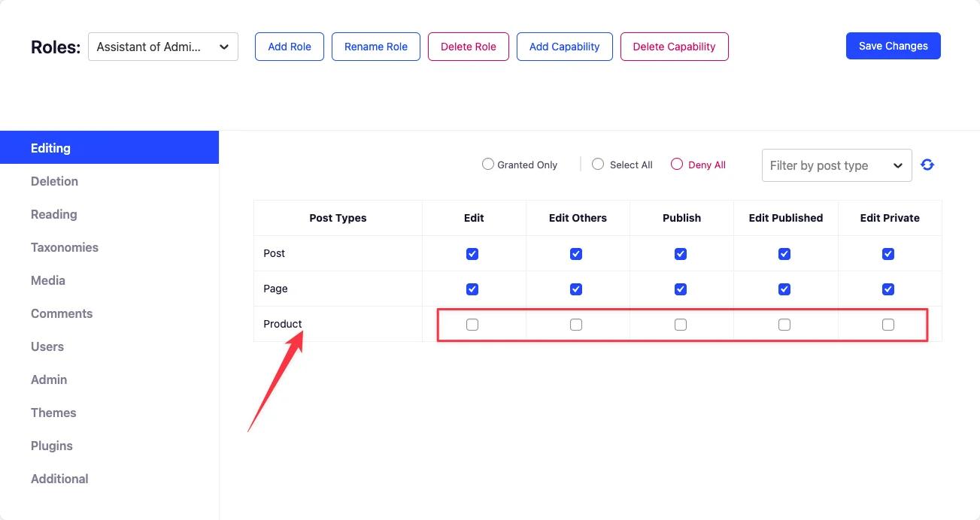Open the Taxonomies tab

pos(109,247)
